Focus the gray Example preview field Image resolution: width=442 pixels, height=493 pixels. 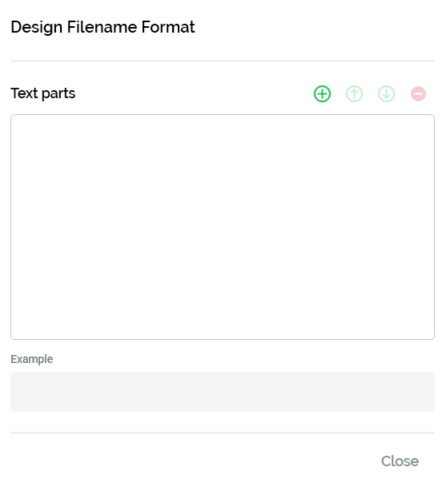pos(222,392)
